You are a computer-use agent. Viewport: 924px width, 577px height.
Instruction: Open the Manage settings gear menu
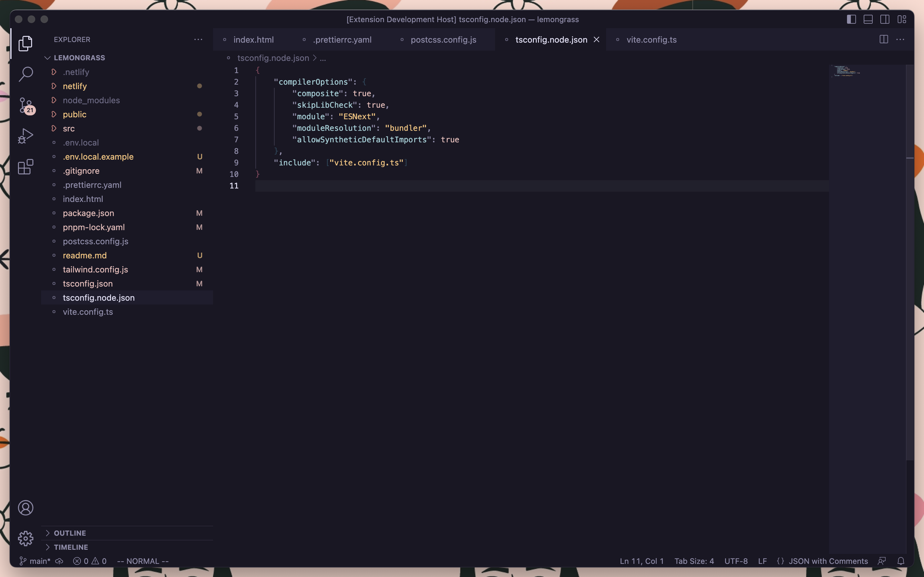pyautogui.click(x=25, y=538)
